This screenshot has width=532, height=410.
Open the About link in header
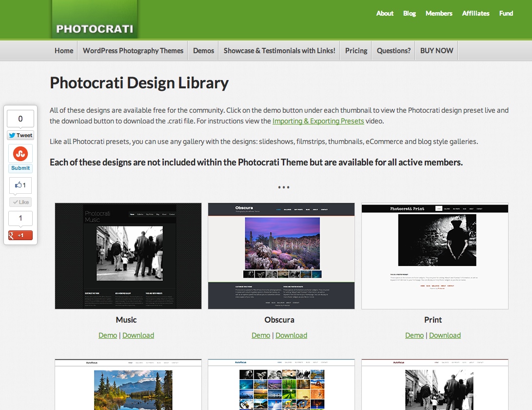[x=385, y=13]
